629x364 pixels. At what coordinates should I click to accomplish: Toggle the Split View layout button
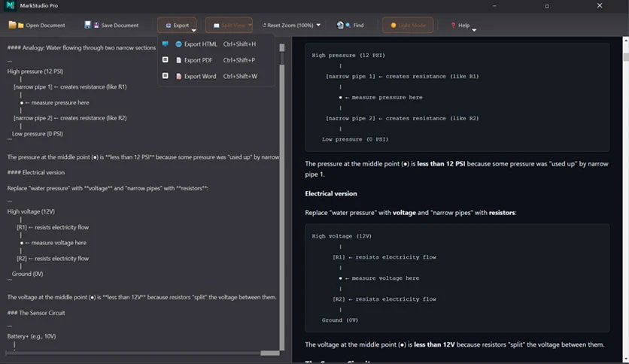point(229,26)
